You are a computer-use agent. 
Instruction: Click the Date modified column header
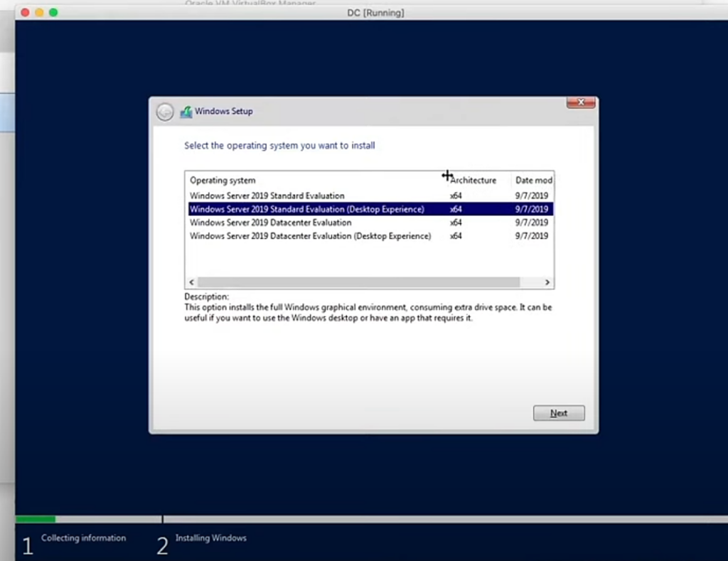pos(533,181)
